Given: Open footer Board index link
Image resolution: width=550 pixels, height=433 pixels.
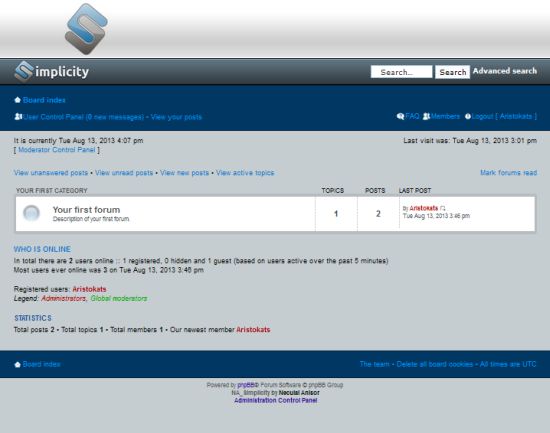Looking at the screenshot, I should 41,364.
